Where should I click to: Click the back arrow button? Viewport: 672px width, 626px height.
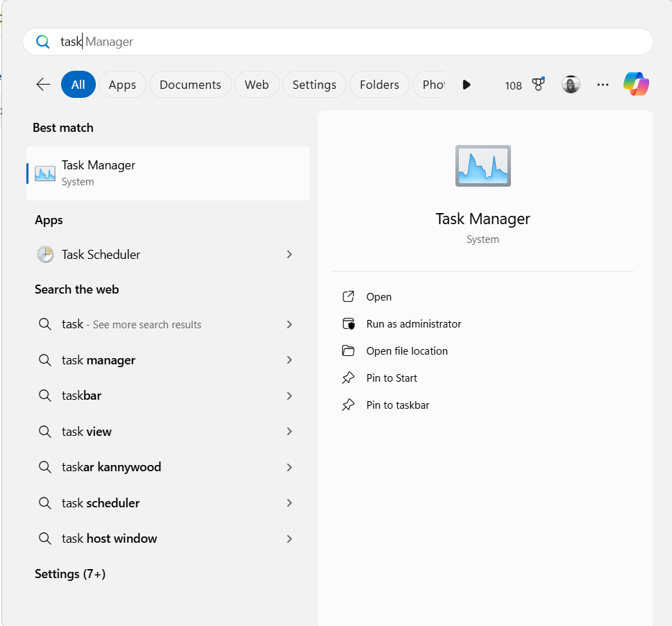point(42,84)
